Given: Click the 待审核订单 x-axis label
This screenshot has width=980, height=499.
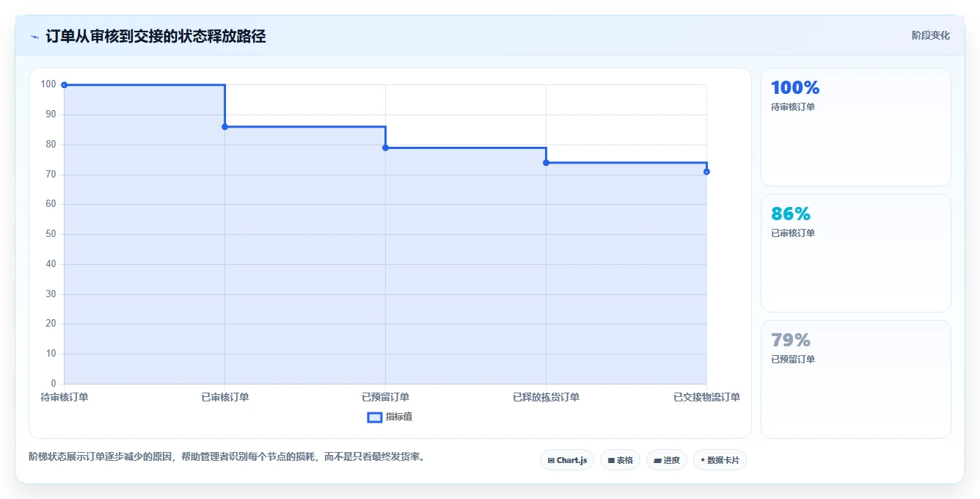Looking at the screenshot, I should click(65, 397).
